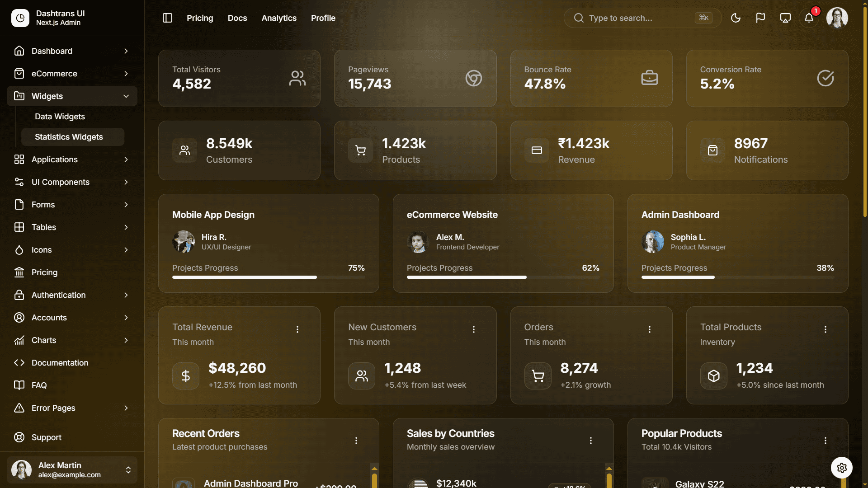Image resolution: width=868 pixels, height=488 pixels.
Task: Click the Mobile App Design progress bar
Action: (269, 277)
